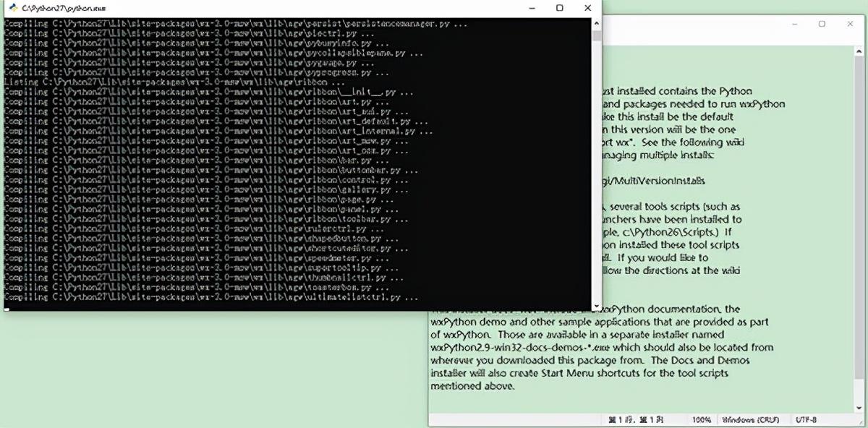Maximize the python.exe console window
868x428 pixels.
coord(559,7)
